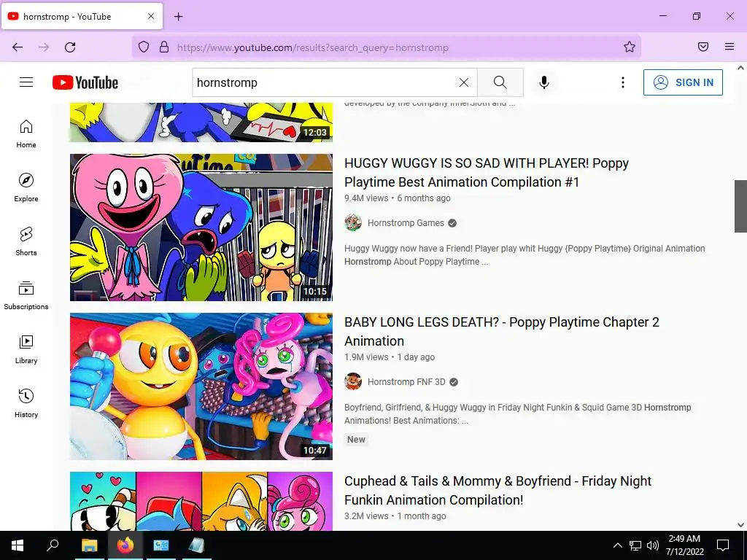
Task: Click the padlock site information icon
Action: [164, 47]
